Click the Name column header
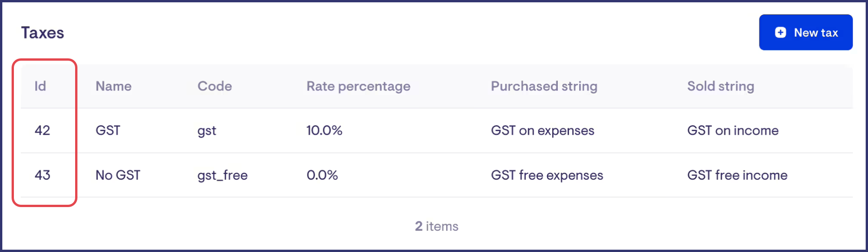This screenshot has width=868, height=252. pyautogui.click(x=114, y=86)
